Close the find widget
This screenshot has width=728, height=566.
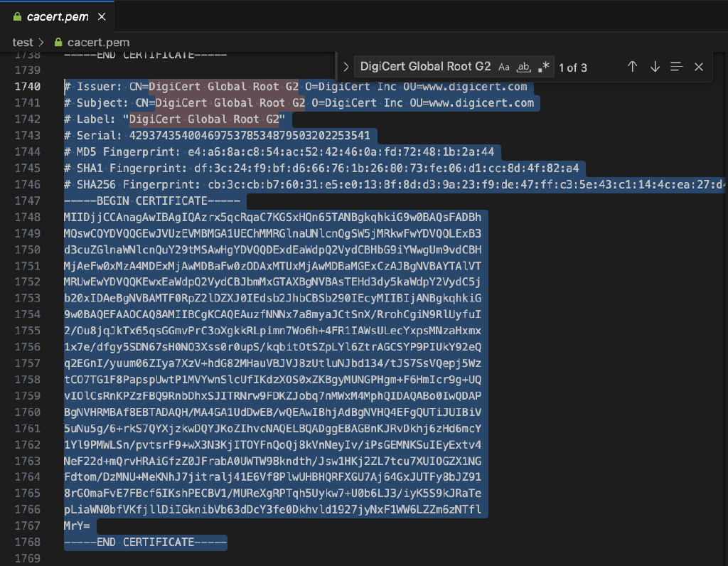[x=698, y=68]
